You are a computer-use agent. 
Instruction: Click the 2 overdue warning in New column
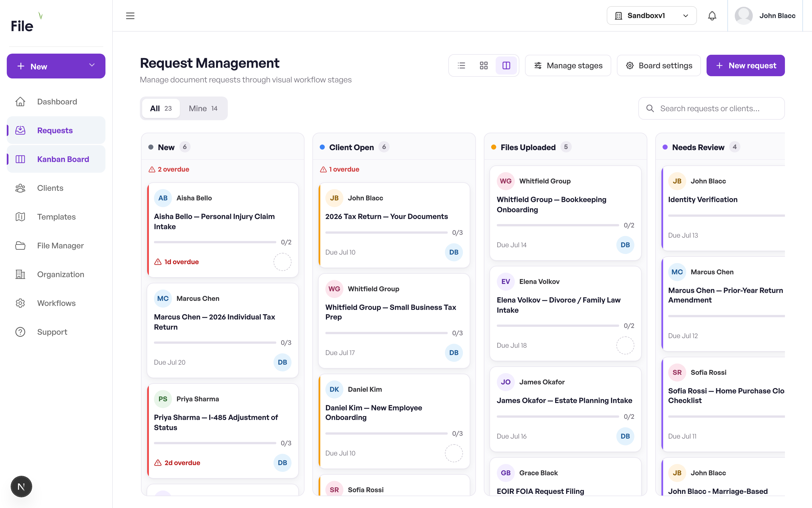pos(169,169)
